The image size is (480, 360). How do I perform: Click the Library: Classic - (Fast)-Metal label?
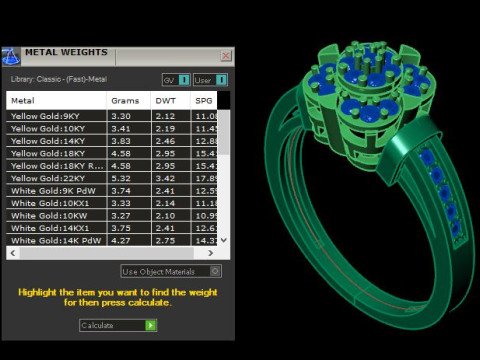click(59, 79)
